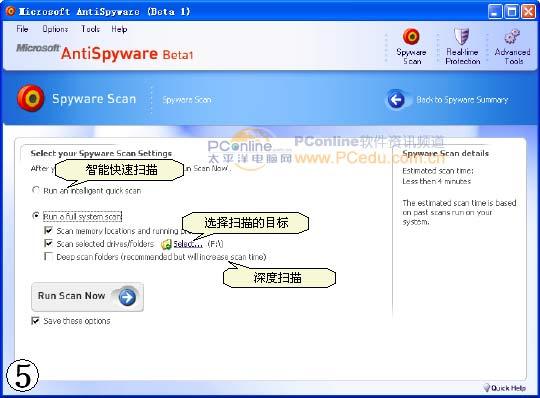Image resolution: width=540 pixels, height=398 pixels.
Task: Uncheck Scan memory locations and running processes
Action: click(x=48, y=230)
